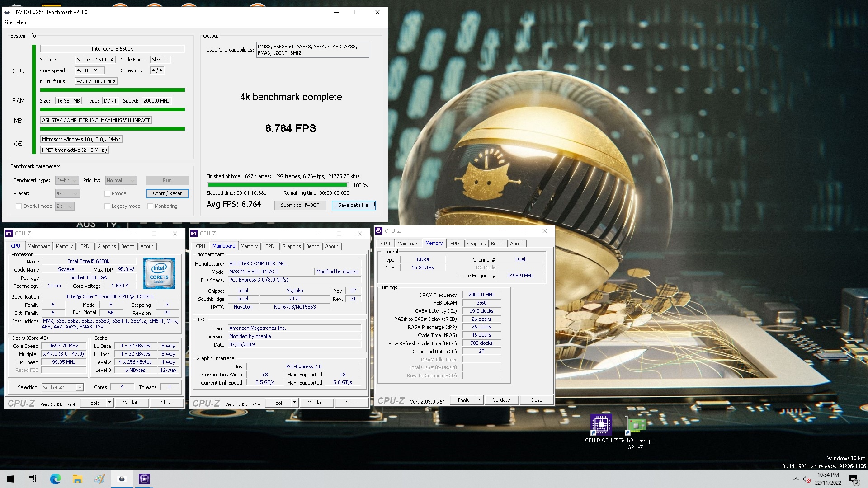Click the HWBOT x265 title bar icon
This screenshot has width=868, height=488.
click(7, 12)
